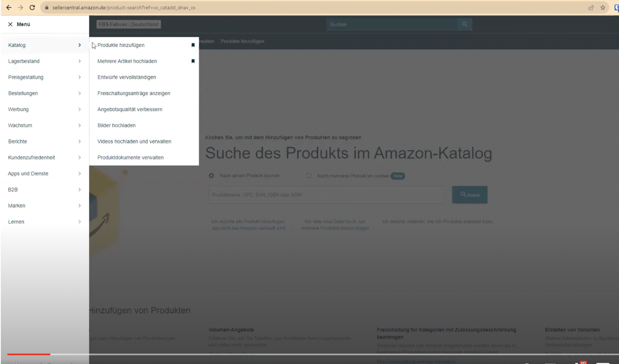Open 'Entwürfe vervollständigen' menu entry
This screenshot has height=364, width=619.
point(126,77)
